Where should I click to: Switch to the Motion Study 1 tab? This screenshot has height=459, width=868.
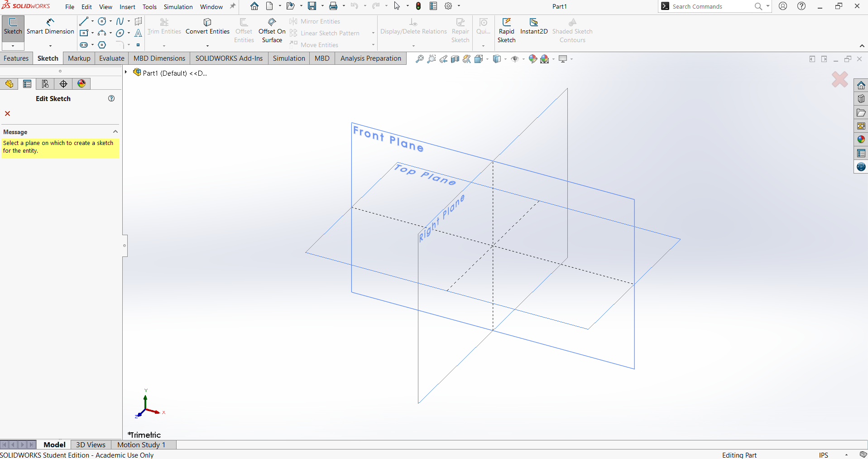(141, 445)
